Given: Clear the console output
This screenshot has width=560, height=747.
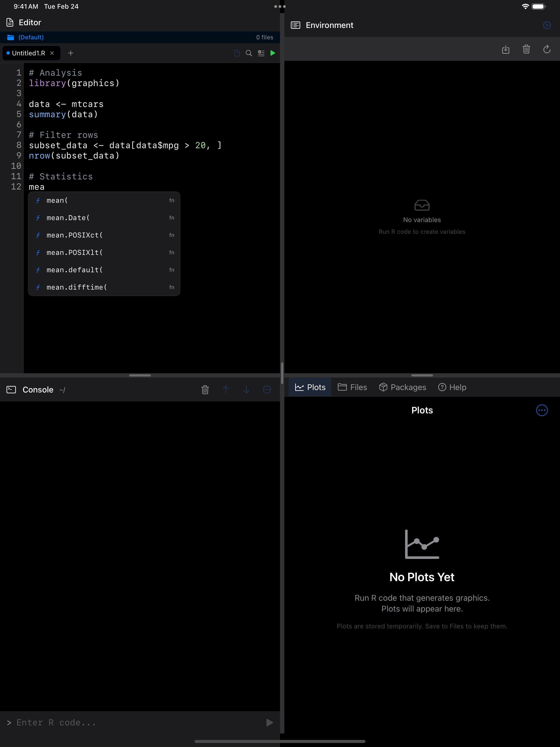Looking at the screenshot, I should pos(205,390).
